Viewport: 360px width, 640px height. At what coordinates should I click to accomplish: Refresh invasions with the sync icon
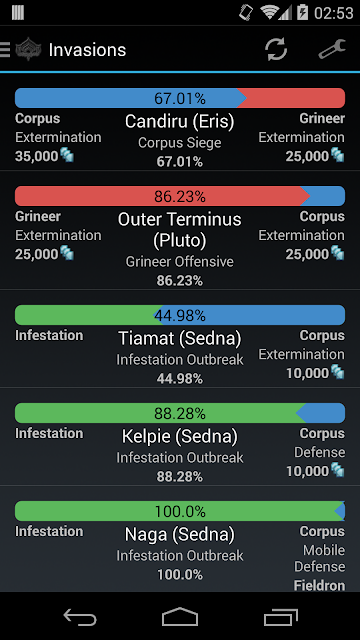pyautogui.click(x=276, y=49)
